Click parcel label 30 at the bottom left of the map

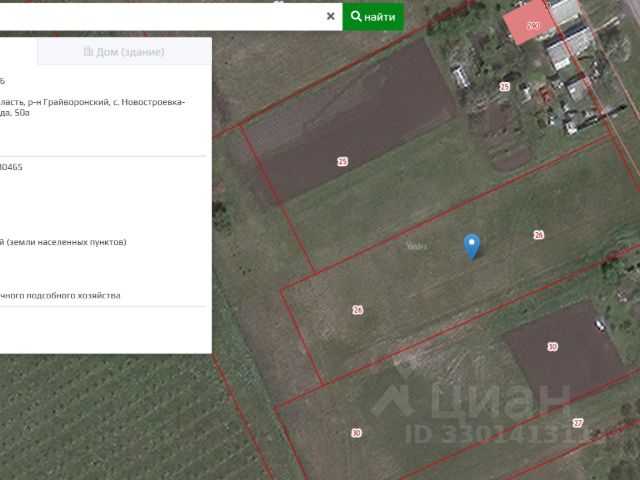coord(356,433)
